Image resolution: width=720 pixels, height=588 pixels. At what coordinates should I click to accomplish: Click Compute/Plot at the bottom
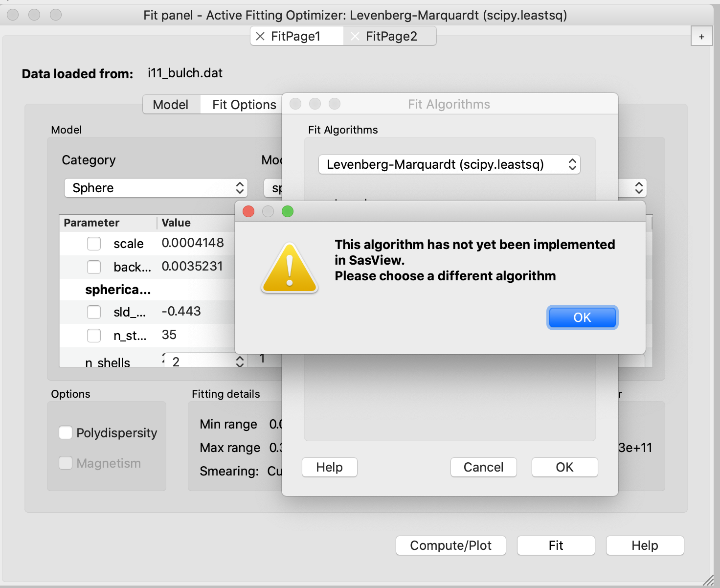pyautogui.click(x=450, y=545)
